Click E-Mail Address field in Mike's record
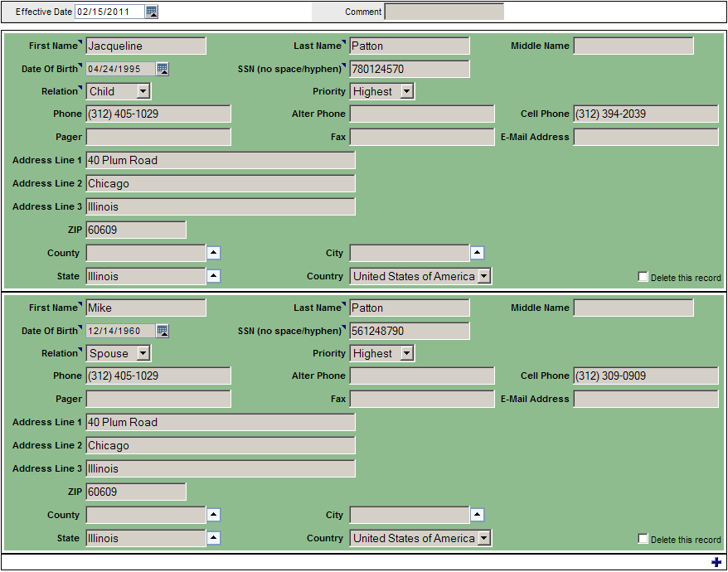Viewport: 728px width, 572px height. click(x=646, y=399)
